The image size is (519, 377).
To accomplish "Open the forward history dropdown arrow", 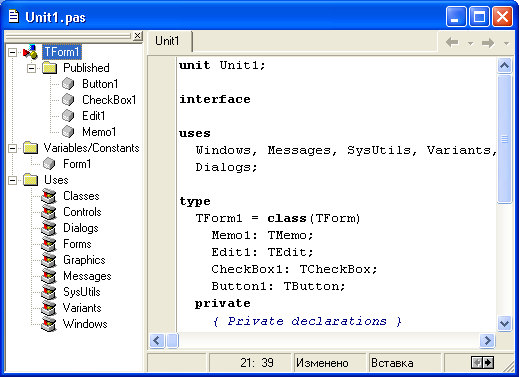I will click(506, 43).
